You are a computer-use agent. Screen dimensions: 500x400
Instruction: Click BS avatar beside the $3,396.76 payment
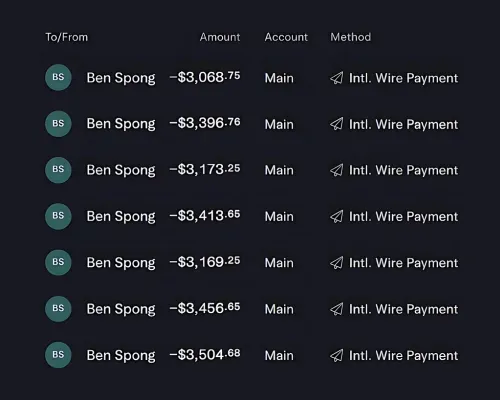[x=58, y=124]
